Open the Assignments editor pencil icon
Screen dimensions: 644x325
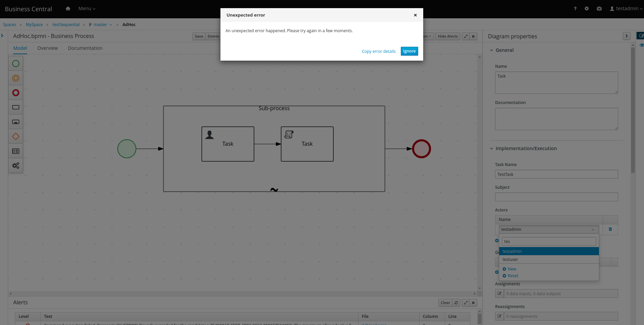coord(500,293)
